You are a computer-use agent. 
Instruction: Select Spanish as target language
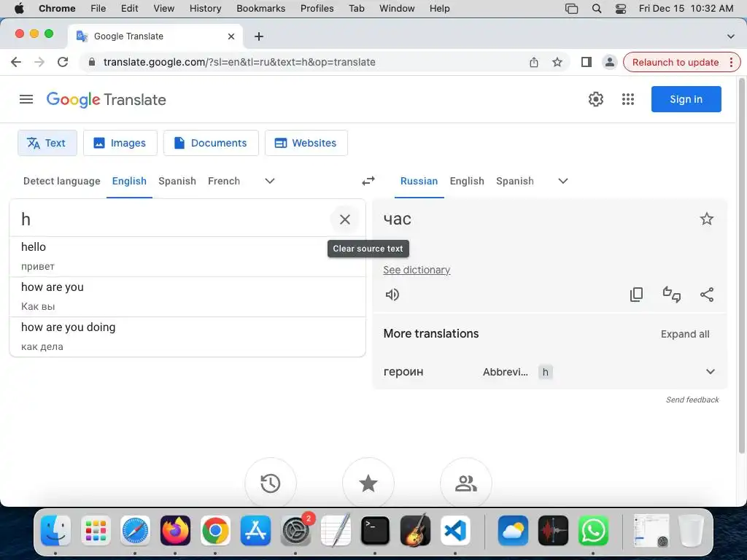[x=515, y=181]
